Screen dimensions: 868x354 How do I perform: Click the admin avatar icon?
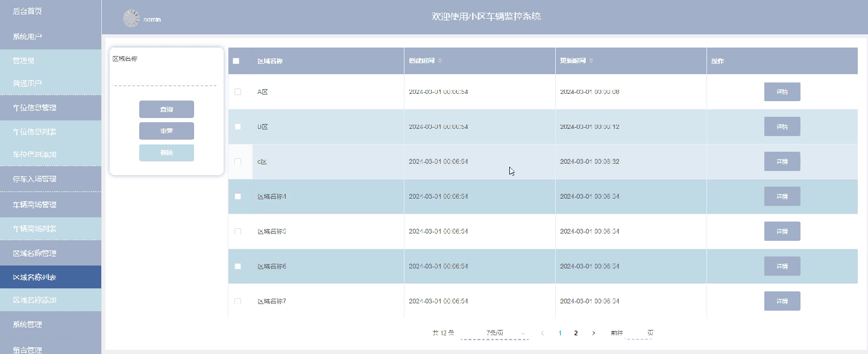click(x=131, y=18)
